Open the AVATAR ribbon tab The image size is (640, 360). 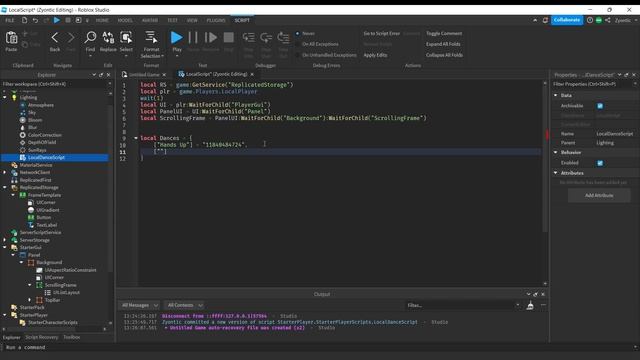click(150, 20)
